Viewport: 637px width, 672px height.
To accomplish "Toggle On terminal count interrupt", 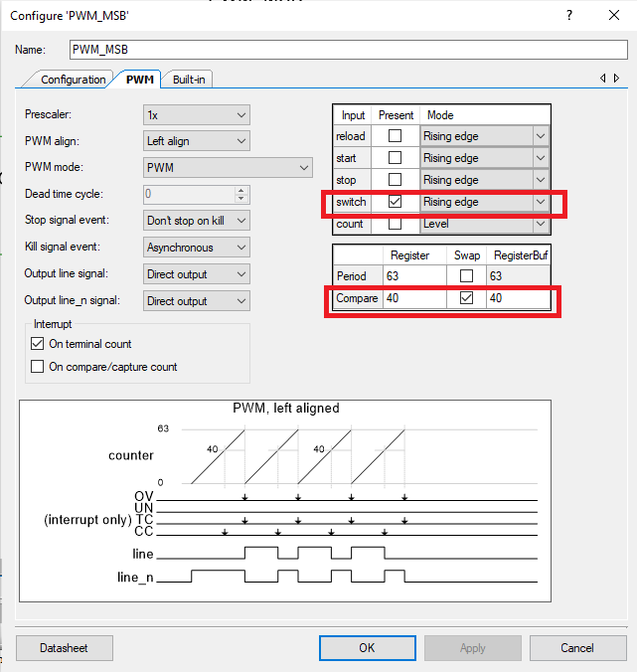I will tap(39, 344).
